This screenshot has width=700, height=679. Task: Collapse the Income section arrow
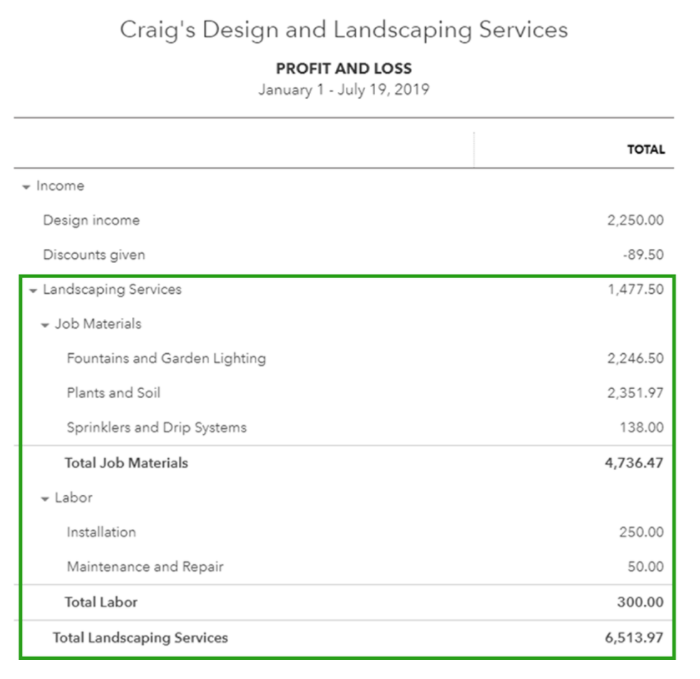(26, 187)
